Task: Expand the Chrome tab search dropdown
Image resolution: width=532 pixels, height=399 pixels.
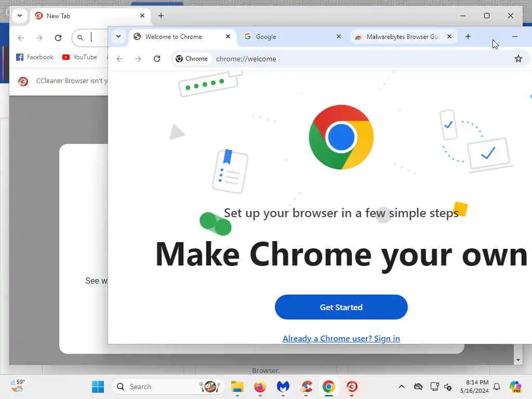Action: [x=118, y=36]
